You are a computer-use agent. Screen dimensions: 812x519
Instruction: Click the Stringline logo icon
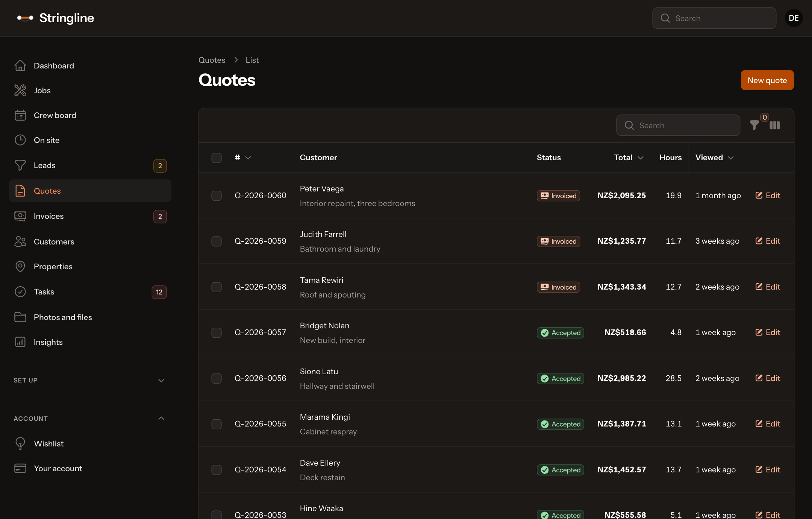click(x=25, y=18)
